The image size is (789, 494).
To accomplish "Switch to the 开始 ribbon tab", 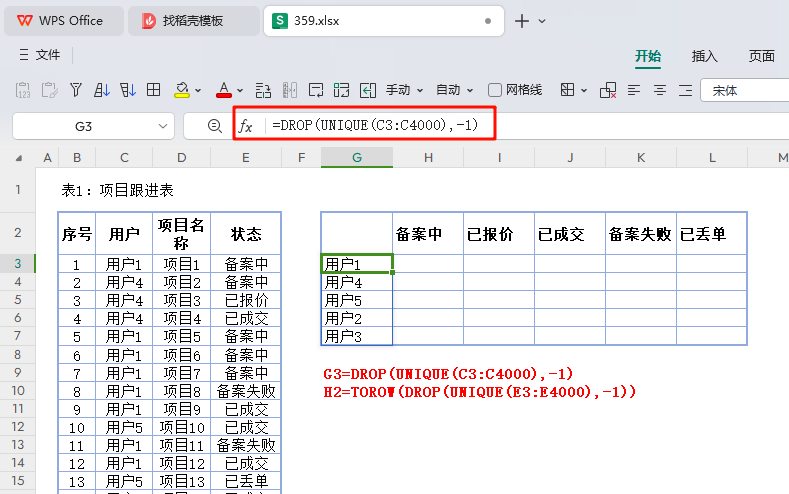I will (x=648, y=56).
